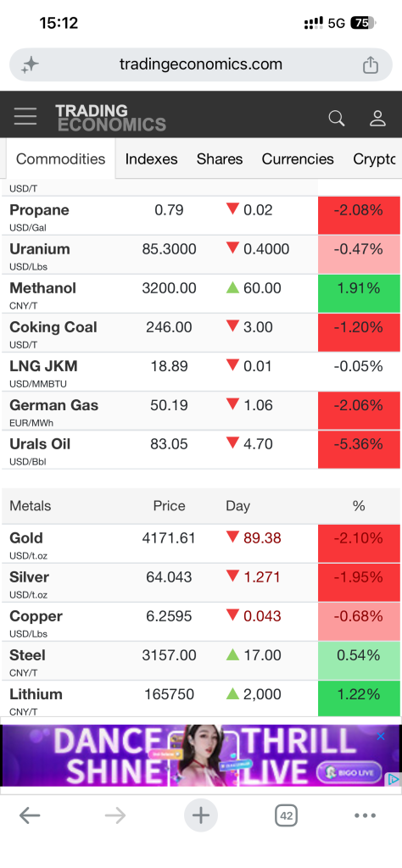Viewport: 402px width, 868px height.
Task: Open the user account profile icon
Action: pos(377,118)
